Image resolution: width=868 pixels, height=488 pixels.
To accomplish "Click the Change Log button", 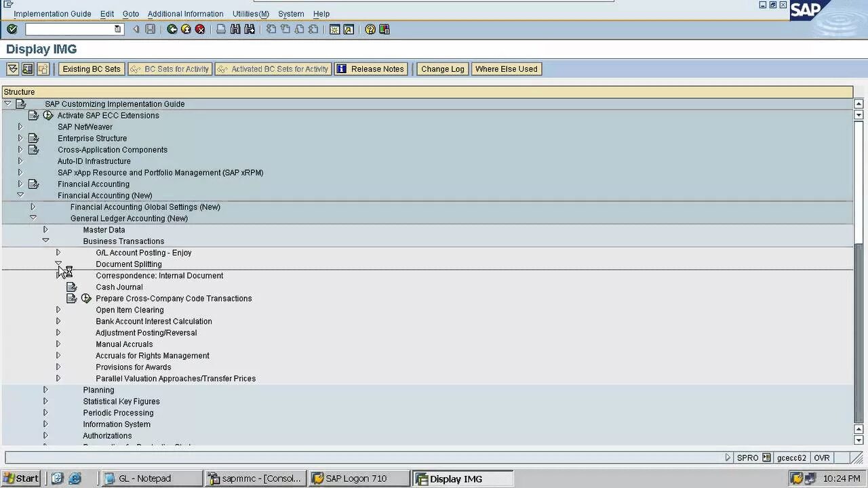I will point(442,69).
